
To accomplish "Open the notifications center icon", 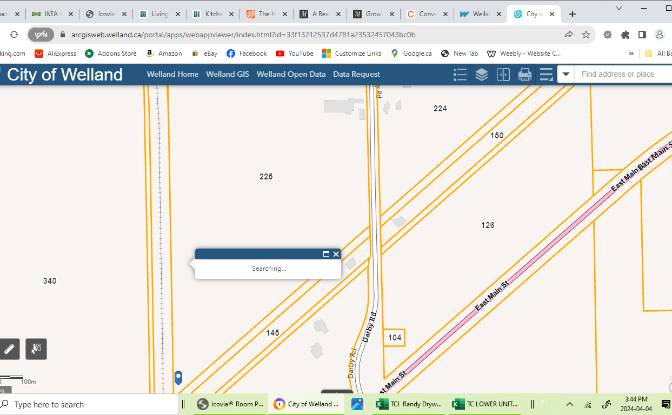I will pyautogui.click(x=666, y=404).
